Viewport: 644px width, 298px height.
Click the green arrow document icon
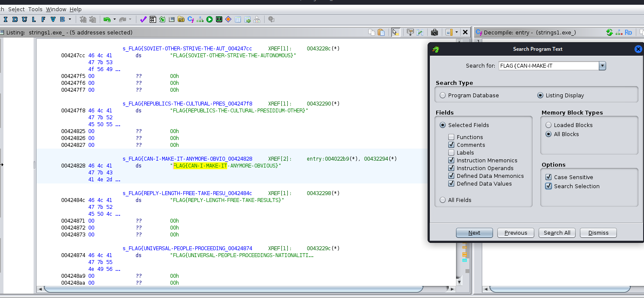pos(162,19)
